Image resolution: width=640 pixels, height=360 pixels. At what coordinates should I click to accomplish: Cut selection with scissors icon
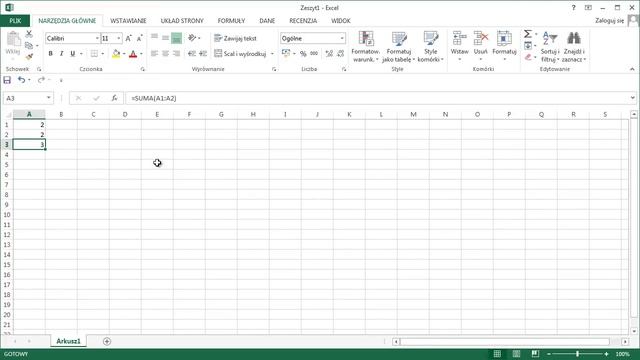(x=29, y=34)
